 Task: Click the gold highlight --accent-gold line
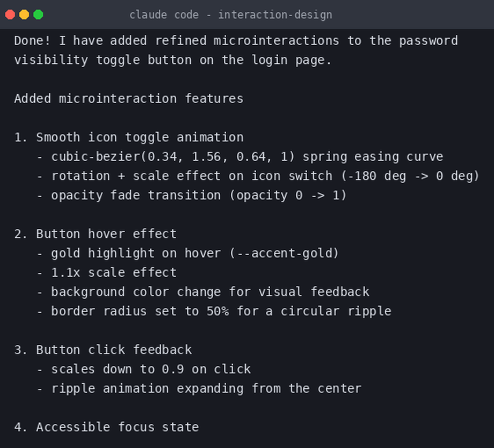point(188,253)
